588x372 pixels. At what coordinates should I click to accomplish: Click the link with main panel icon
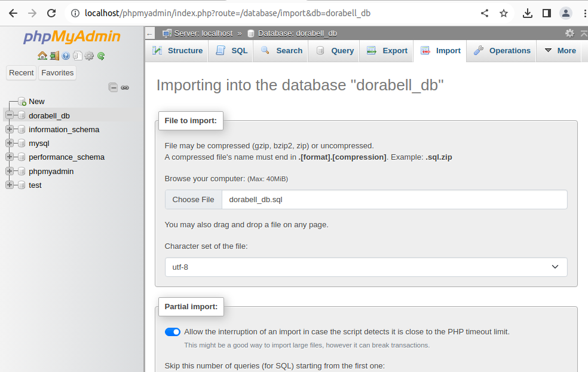(x=125, y=87)
